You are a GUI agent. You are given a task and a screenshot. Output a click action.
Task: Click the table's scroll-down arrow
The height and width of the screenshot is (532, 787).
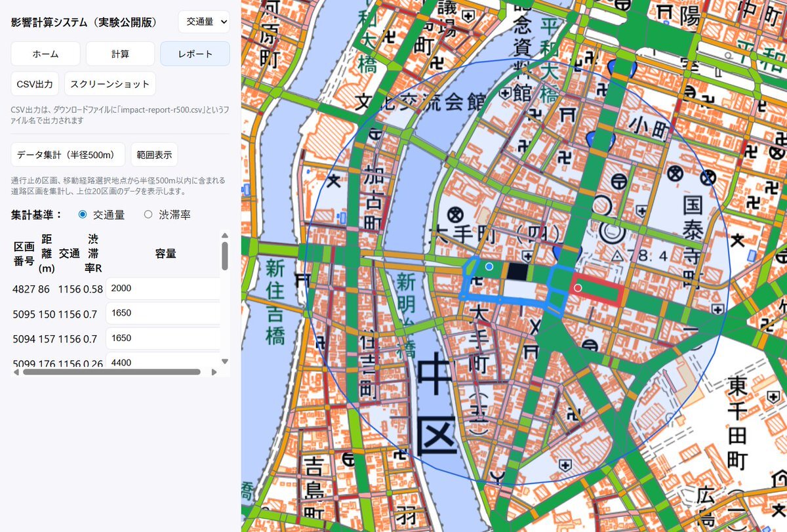pyautogui.click(x=225, y=361)
